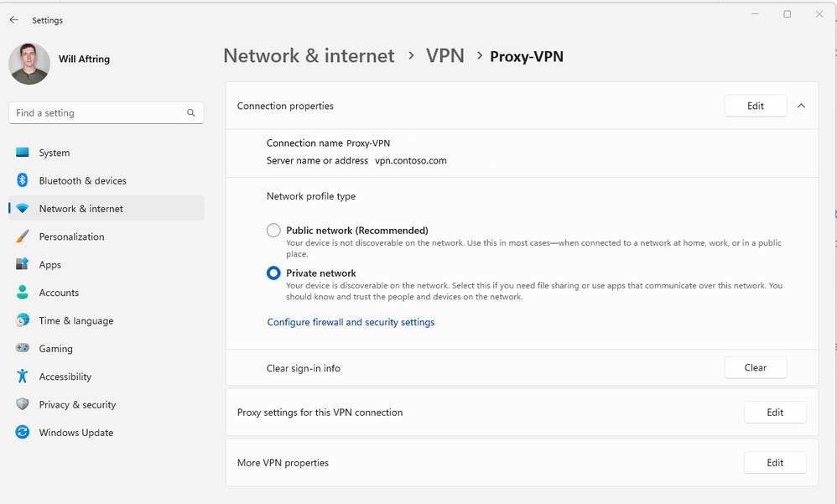This screenshot has height=504, width=837.
Task: Collapse the Connection properties section chevron
Action: pos(801,106)
